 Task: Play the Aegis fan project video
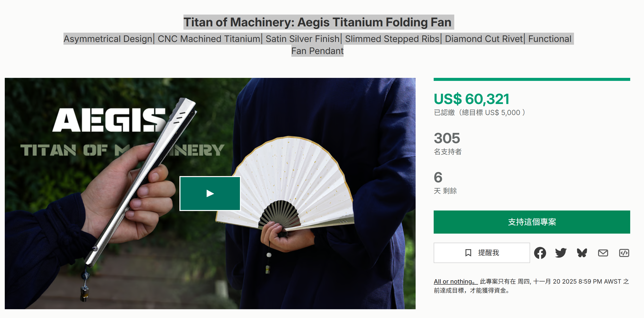pyautogui.click(x=210, y=193)
